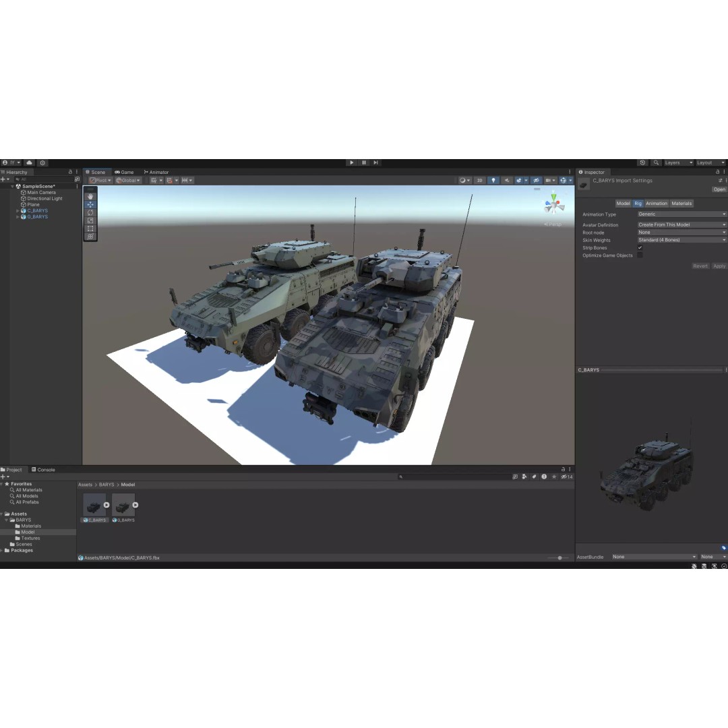Image resolution: width=728 pixels, height=728 pixels.
Task: Click the Revert button
Action: pyautogui.click(x=700, y=266)
